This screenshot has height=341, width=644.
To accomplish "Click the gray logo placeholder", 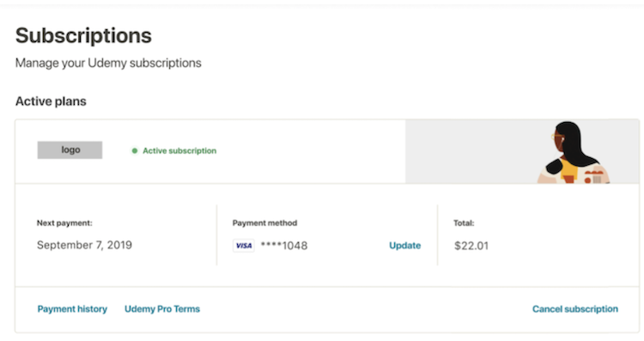I will click(x=70, y=150).
